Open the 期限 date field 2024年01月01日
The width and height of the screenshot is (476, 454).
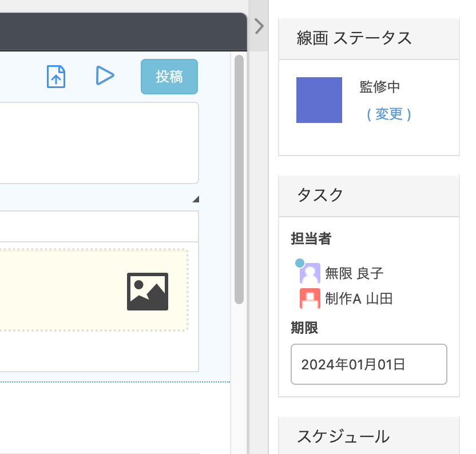click(369, 364)
